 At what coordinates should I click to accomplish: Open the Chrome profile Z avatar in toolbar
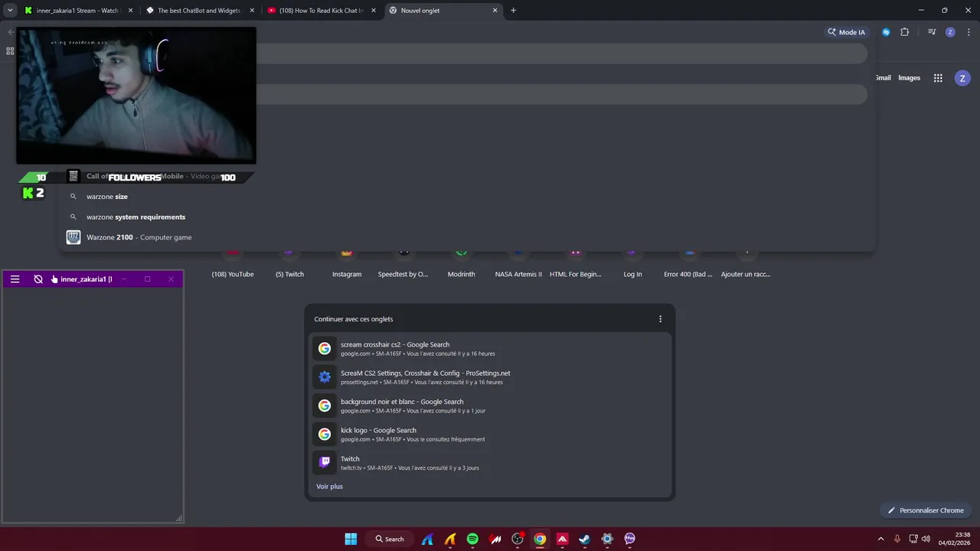click(x=950, y=32)
